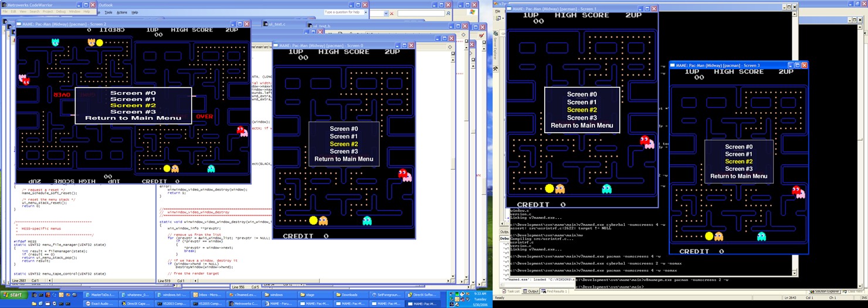Select Screen #1 in Screen 1 window menu
The width and height of the screenshot is (868, 308).
(x=582, y=102)
